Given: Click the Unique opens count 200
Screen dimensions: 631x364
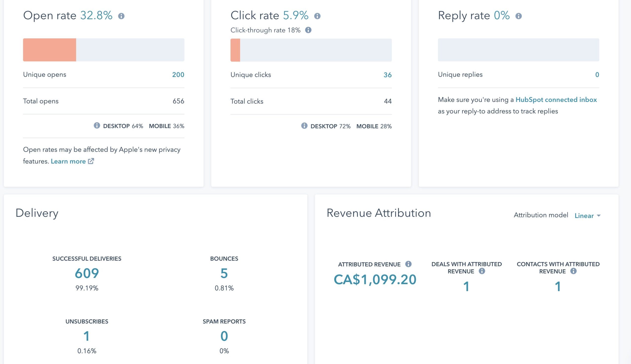Looking at the screenshot, I should pyautogui.click(x=178, y=75).
